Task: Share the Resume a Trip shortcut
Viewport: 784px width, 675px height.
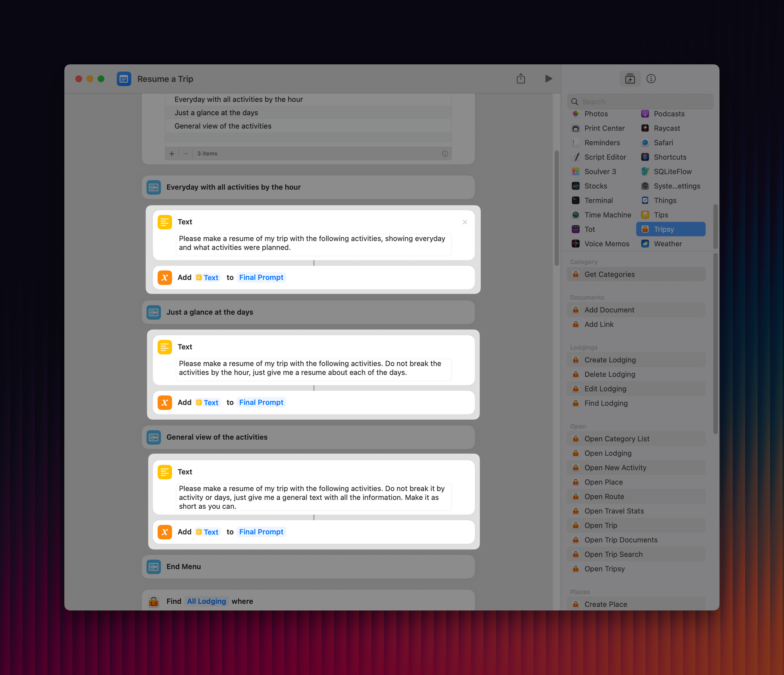Action: coord(521,78)
